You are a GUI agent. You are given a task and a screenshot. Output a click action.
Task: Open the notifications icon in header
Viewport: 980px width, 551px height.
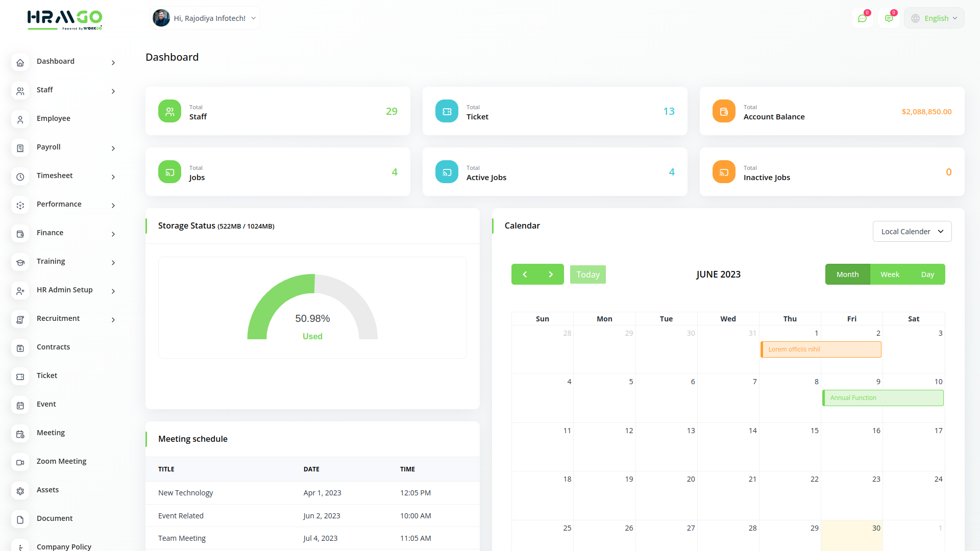889,18
